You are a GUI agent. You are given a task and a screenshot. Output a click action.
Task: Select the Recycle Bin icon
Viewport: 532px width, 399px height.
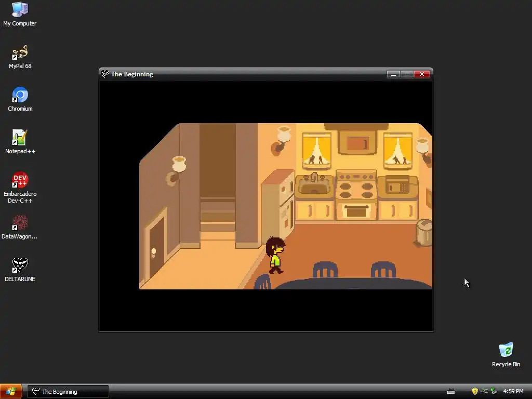[x=506, y=355]
